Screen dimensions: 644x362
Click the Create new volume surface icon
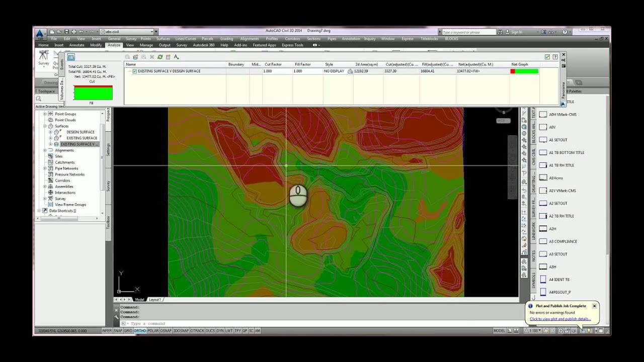coord(135,57)
